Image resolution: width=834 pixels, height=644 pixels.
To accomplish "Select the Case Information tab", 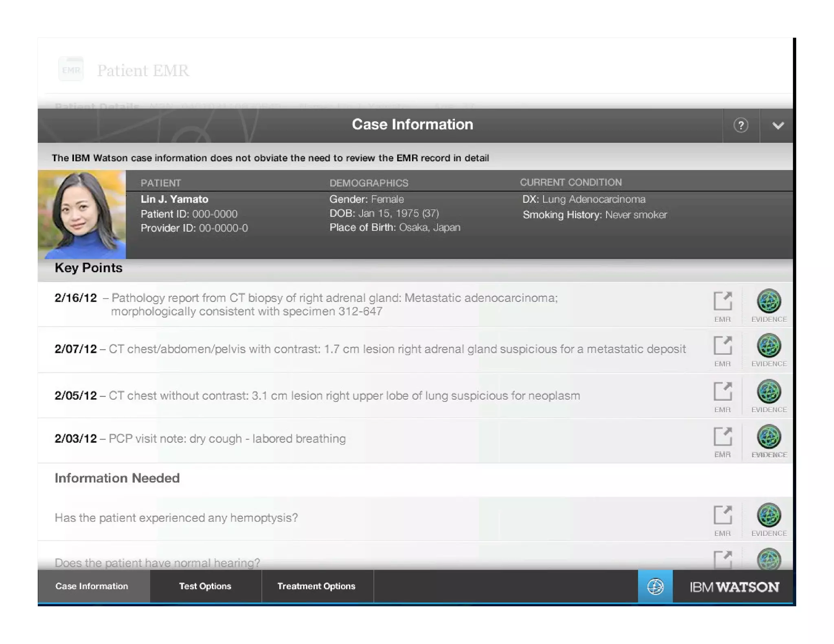I will tap(93, 586).
